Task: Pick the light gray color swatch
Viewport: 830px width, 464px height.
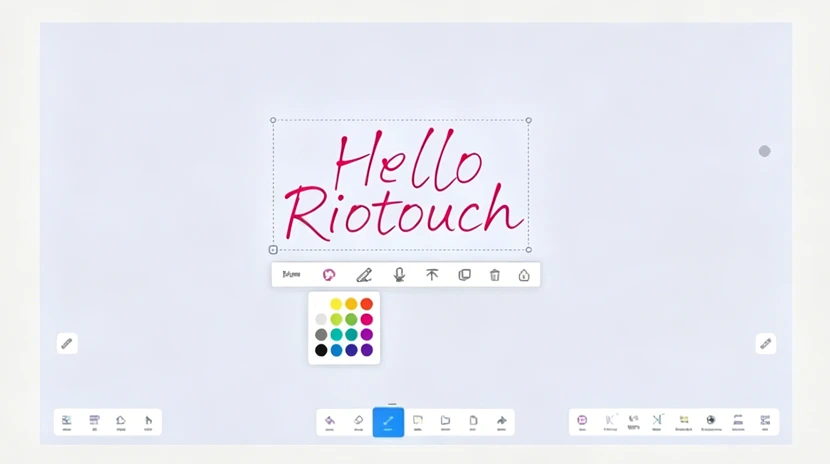Action: coord(321,319)
